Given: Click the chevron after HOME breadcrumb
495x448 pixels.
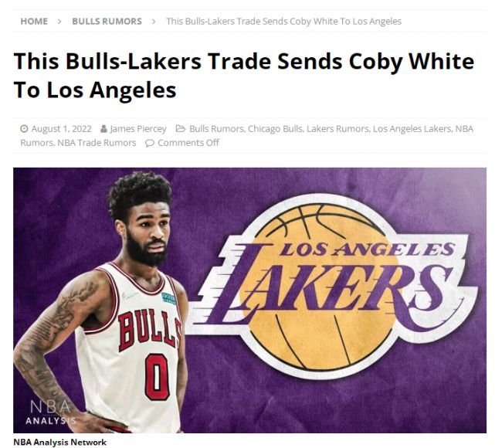Looking at the screenshot, I should click(x=59, y=22).
